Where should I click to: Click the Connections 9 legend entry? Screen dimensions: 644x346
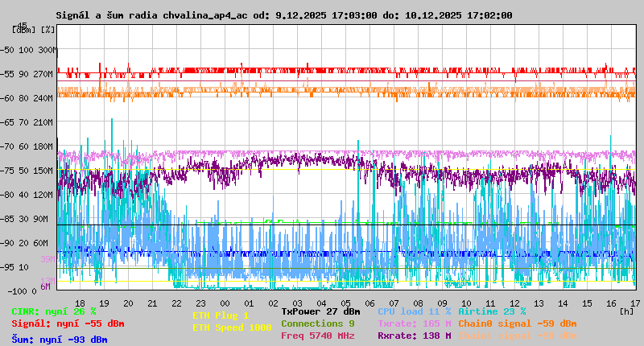click(317, 323)
